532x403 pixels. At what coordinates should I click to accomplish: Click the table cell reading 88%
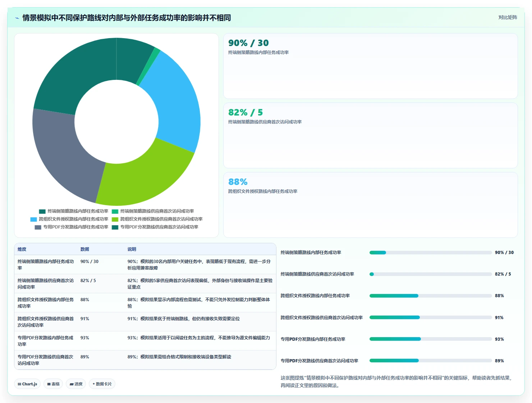[85, 300]
